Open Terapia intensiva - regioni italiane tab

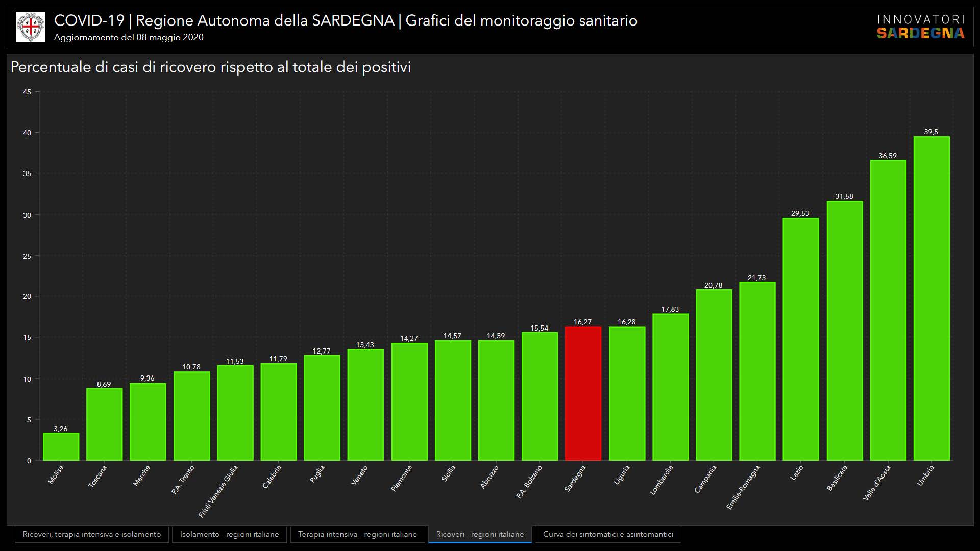pyautogui.click(x=357, y=534)
